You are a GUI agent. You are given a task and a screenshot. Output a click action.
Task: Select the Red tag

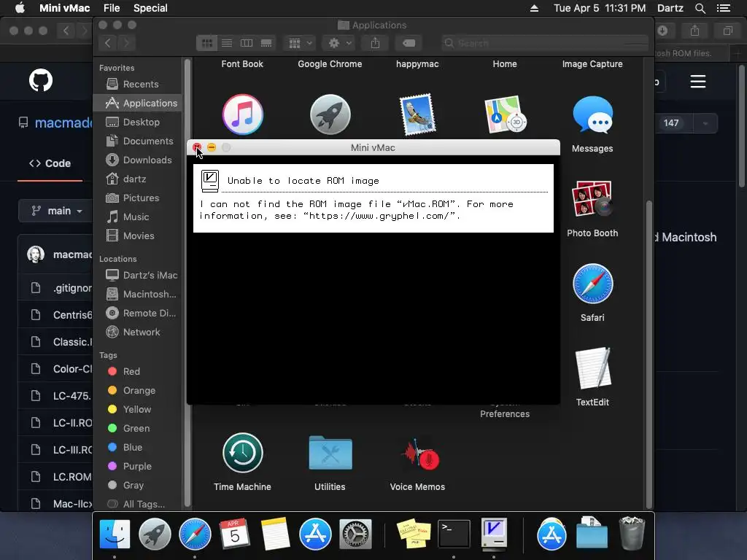[x=138, y=371]
